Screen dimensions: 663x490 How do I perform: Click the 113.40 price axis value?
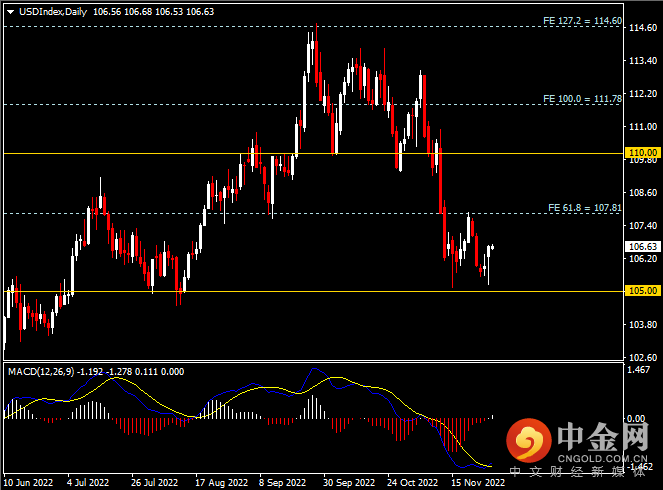pos(640,61)
